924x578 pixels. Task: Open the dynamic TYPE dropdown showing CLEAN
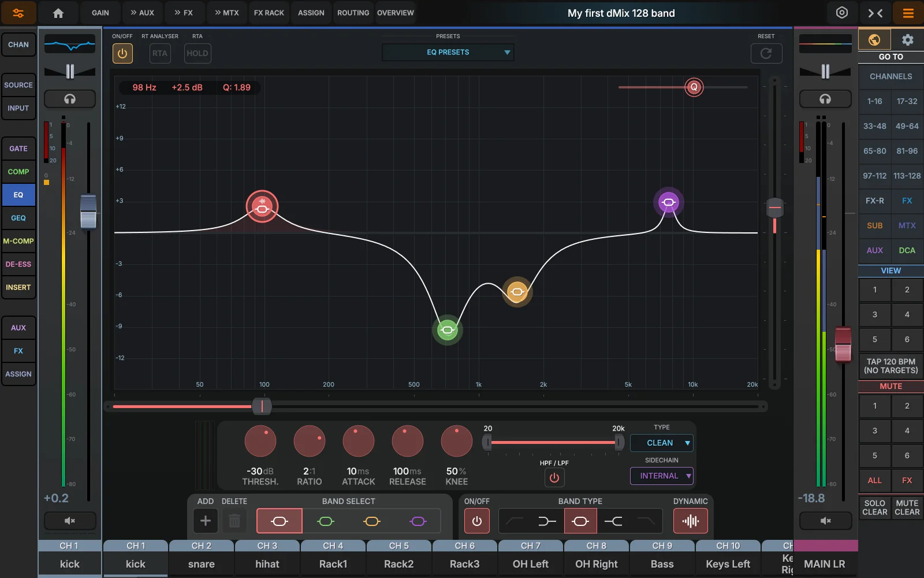[x=662, y=443]
